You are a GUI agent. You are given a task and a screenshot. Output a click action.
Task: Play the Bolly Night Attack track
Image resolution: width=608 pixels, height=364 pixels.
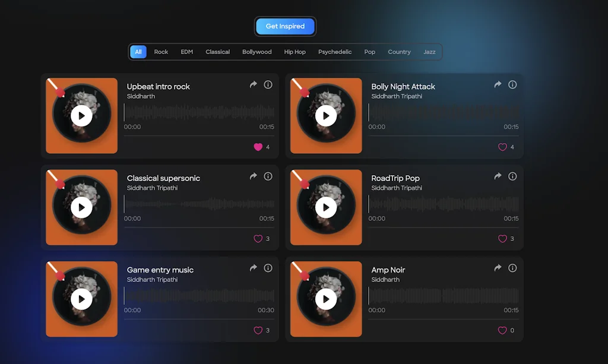click(326, 116)
